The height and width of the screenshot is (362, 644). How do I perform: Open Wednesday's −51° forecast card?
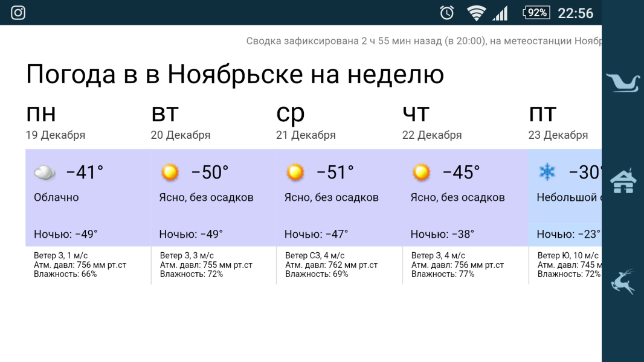point(338,197)
